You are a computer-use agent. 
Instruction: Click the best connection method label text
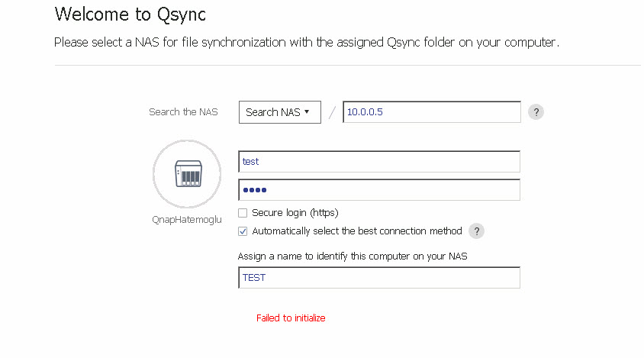coord(357,231)
